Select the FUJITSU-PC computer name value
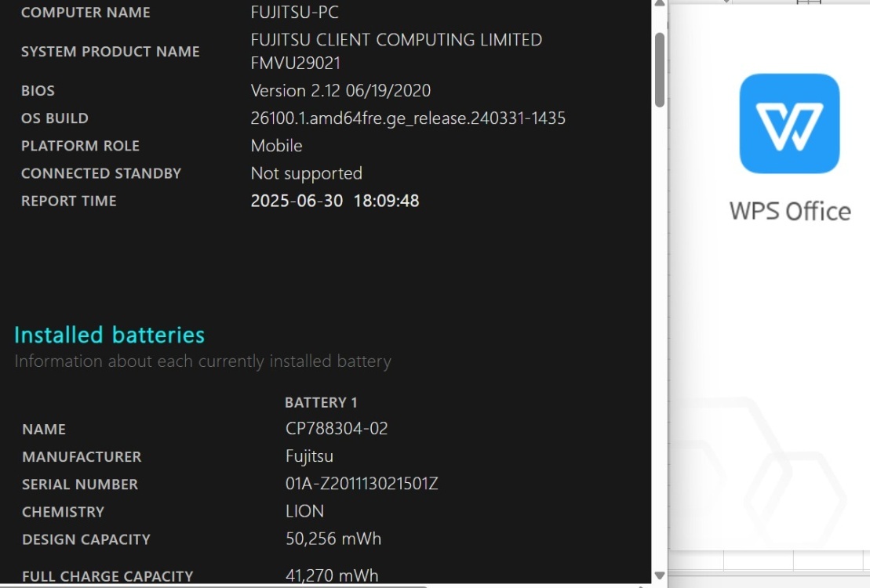 (x=295, y=13)
